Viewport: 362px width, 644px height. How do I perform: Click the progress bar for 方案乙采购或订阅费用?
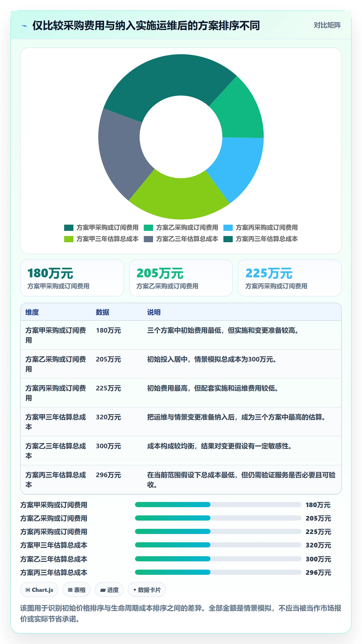coord(218,518)
